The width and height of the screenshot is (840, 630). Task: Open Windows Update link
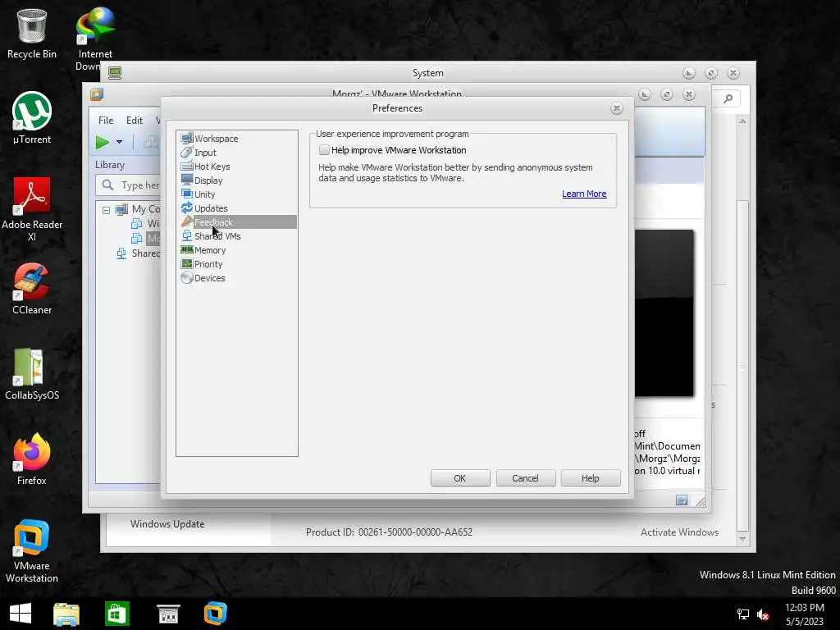pos(167,524)
